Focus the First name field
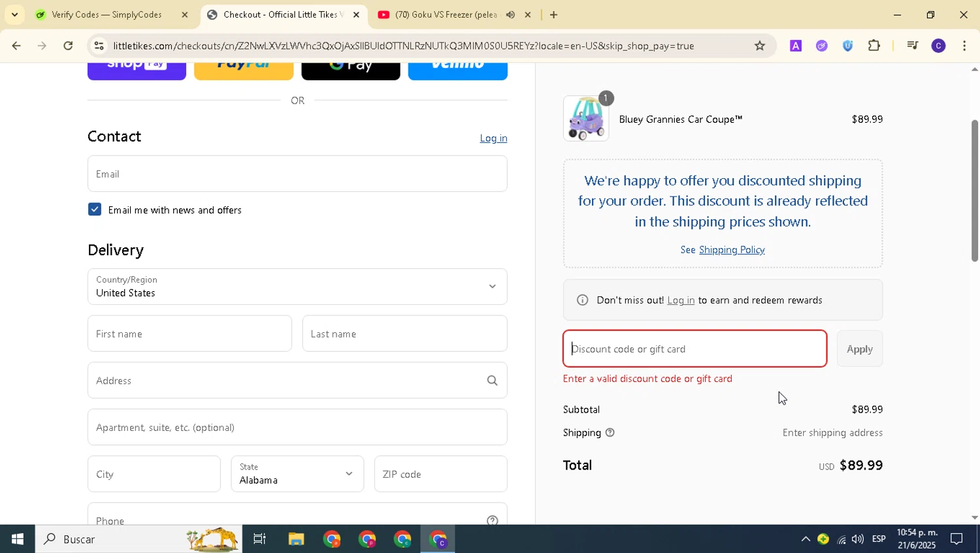Image resolution: width=980 pixels, height=553 pixels. pos(189,334)
